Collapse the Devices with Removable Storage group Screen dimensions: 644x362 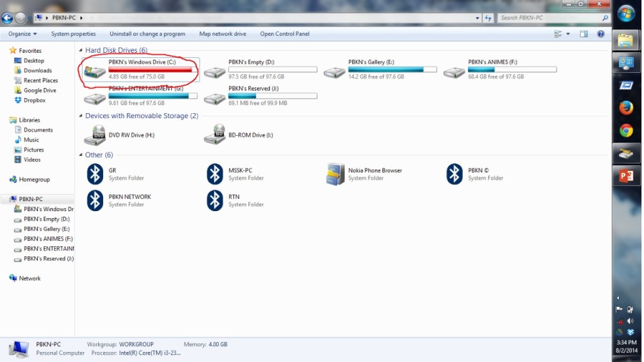pos(80,116)
